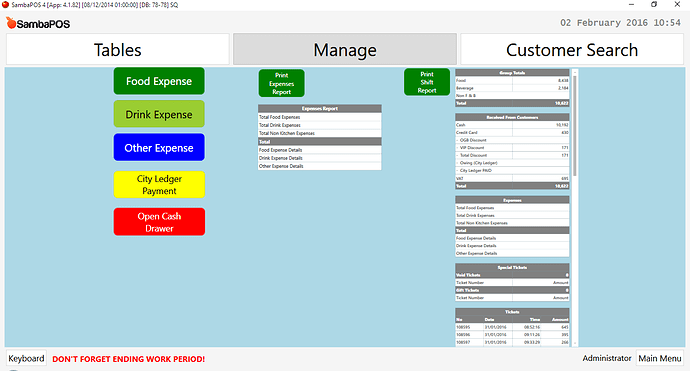690x371 pixels.
Task: Click the Administrator user label
Action: (x=606, y=358)
